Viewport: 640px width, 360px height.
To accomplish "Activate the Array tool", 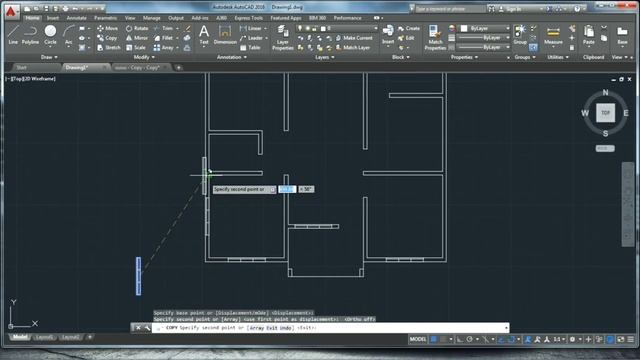I will (164, 48).
